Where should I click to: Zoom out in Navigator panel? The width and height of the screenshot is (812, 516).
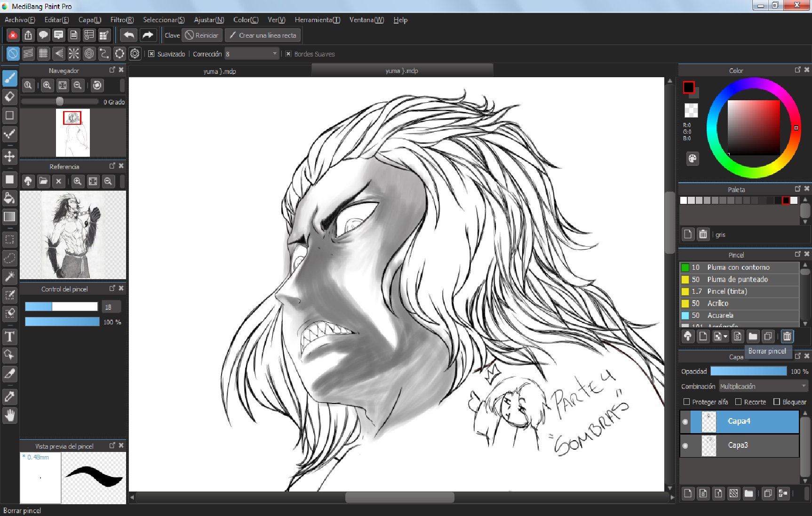[78, 85]
